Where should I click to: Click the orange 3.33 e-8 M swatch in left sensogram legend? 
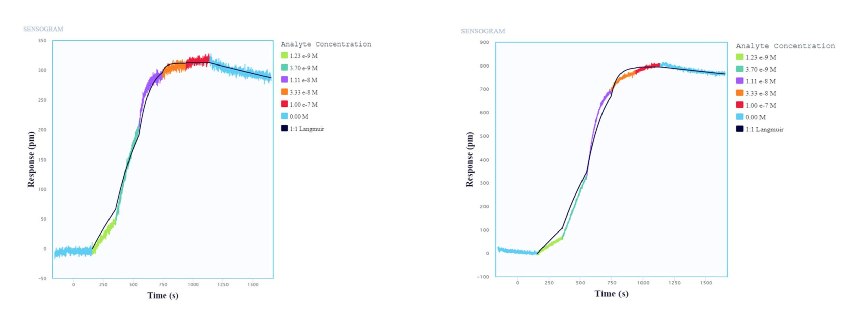point(284,92)
